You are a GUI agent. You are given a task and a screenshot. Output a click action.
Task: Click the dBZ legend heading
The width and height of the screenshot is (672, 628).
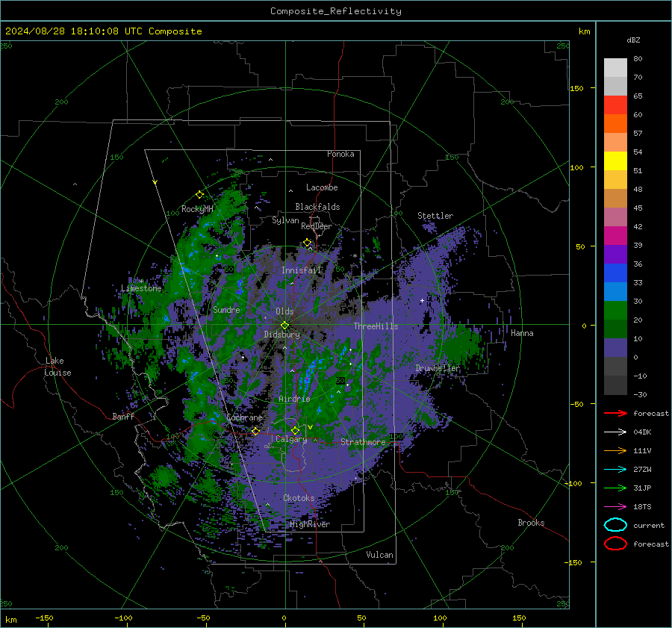click(633, 40)
